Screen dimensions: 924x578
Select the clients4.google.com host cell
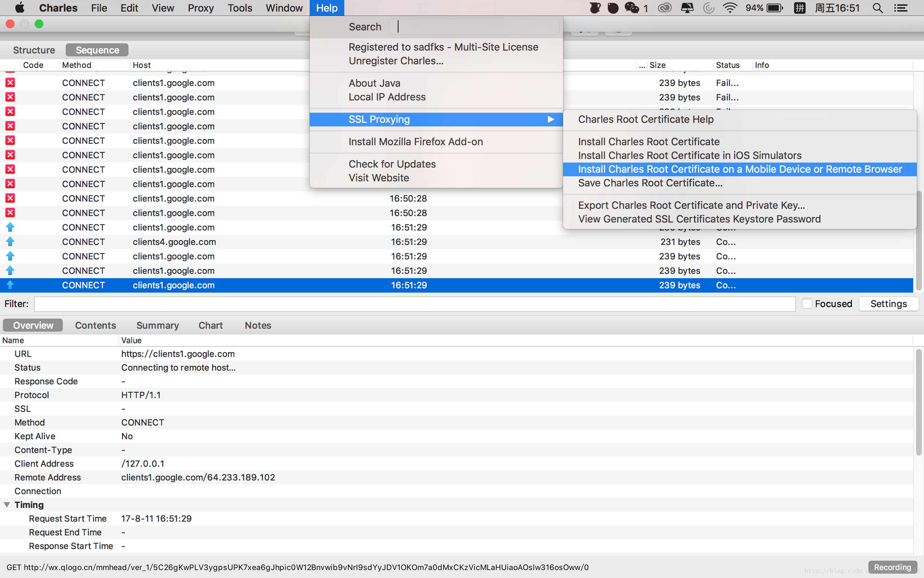click(x=174, y=242)
